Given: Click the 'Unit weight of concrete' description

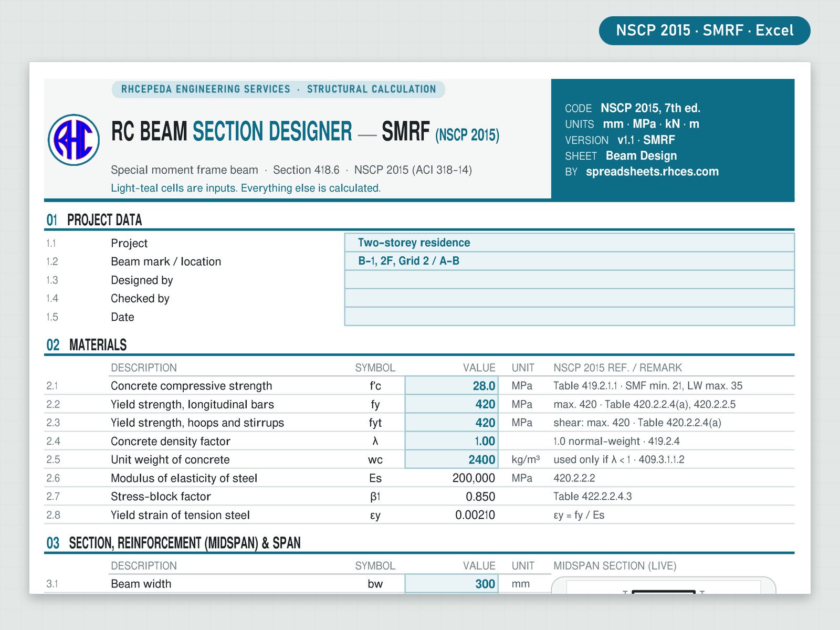Looking at the screenshot, I should [170, 460].
